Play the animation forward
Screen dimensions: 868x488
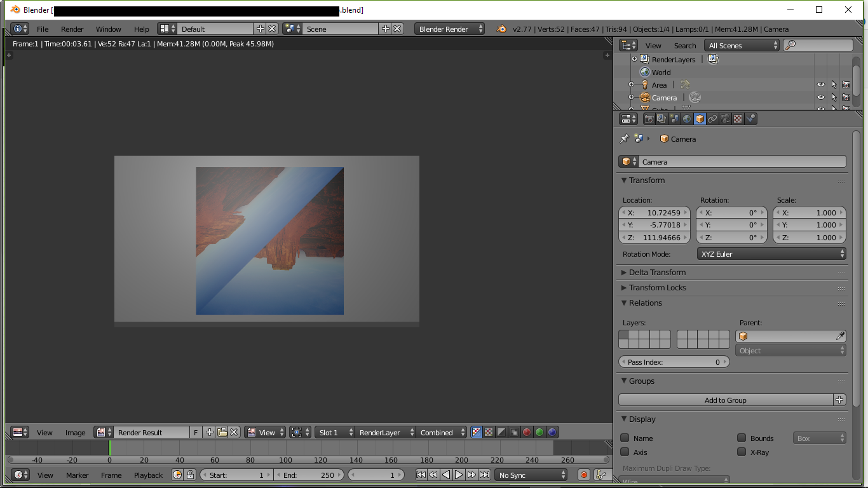tap(459, 475)
